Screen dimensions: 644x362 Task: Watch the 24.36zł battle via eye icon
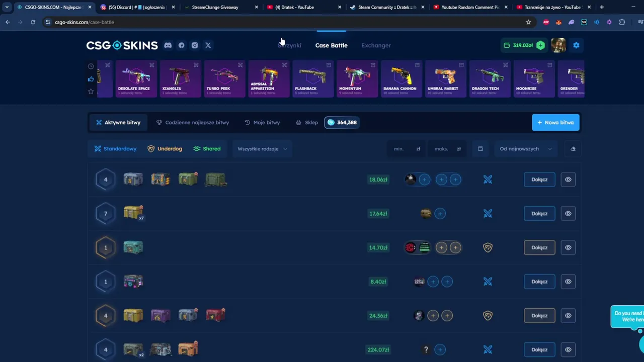pyautogui.click(x=568, y=316)
